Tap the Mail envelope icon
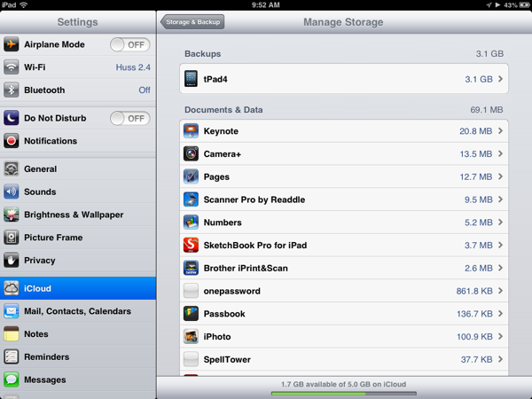The image size is (532, 399). [x=12, y=311]
